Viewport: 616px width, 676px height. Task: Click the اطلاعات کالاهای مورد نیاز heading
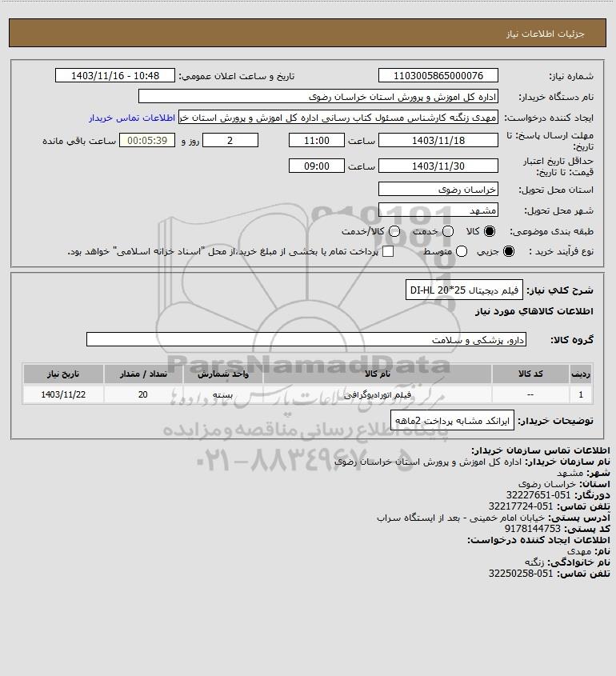[534, 311]
